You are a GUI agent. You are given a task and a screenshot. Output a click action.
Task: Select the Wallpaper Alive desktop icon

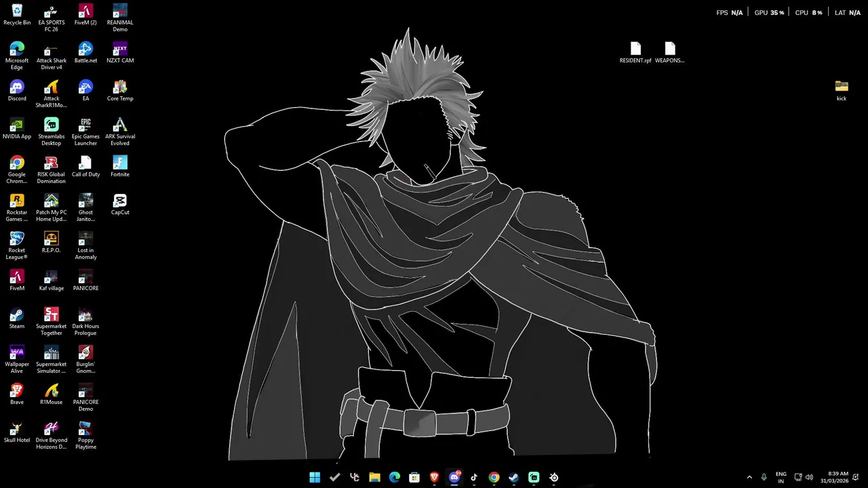tap(17, 360)
